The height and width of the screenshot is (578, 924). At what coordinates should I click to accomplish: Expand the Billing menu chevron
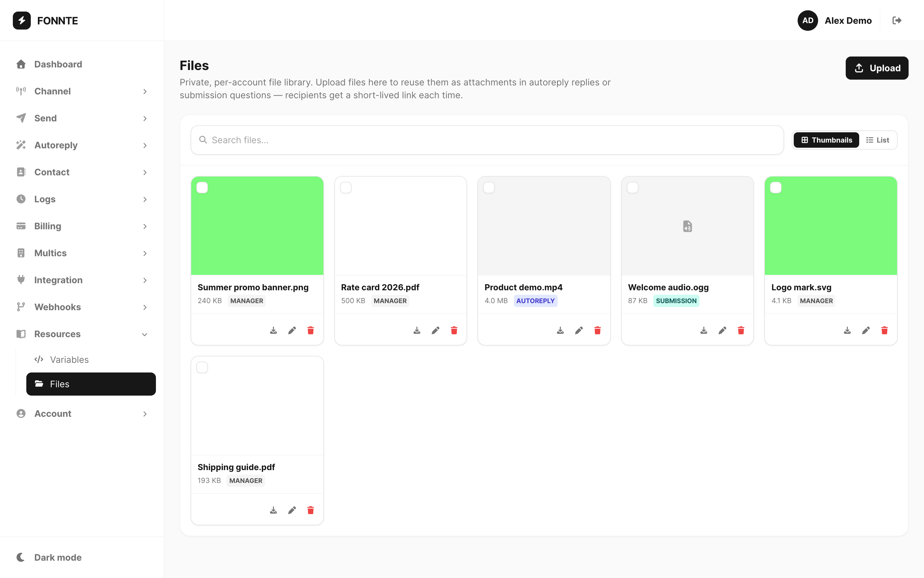(x=145, y=226)
